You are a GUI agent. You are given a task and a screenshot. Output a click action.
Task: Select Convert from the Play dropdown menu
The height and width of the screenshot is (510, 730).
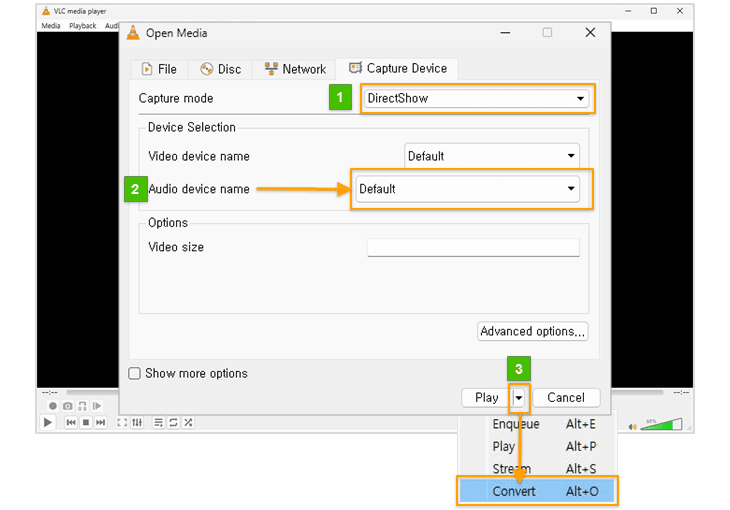coord(536,491)
